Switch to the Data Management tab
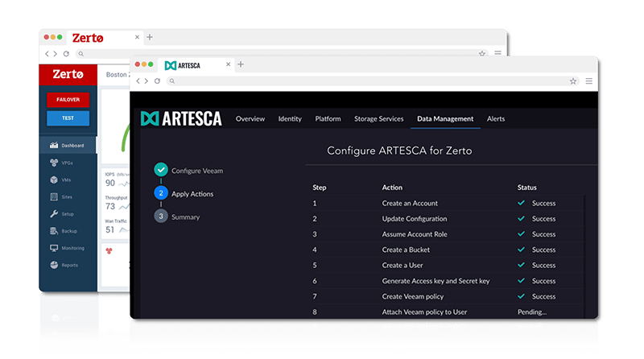644x359 pixels. point(445,118)
